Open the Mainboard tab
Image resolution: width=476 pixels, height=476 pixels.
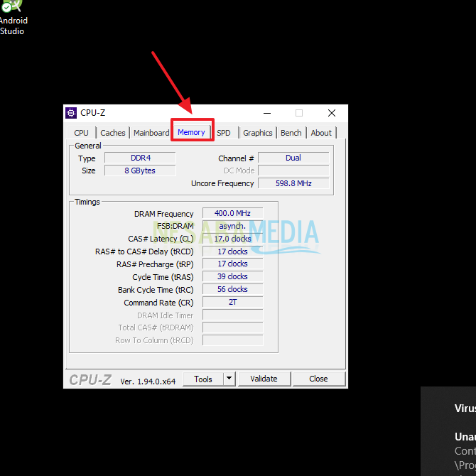[x=151, y=133]
